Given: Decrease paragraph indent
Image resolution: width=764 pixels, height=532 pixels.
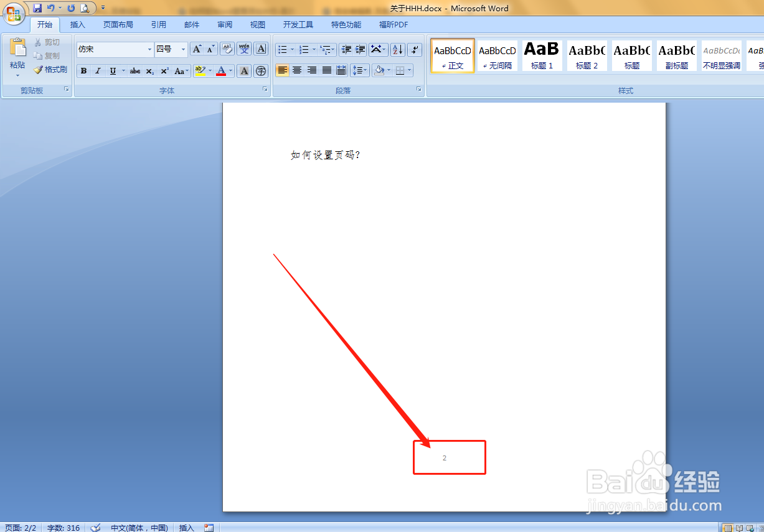Looking at the screenshot, I should pyautogui.click(x=346, y=49).
